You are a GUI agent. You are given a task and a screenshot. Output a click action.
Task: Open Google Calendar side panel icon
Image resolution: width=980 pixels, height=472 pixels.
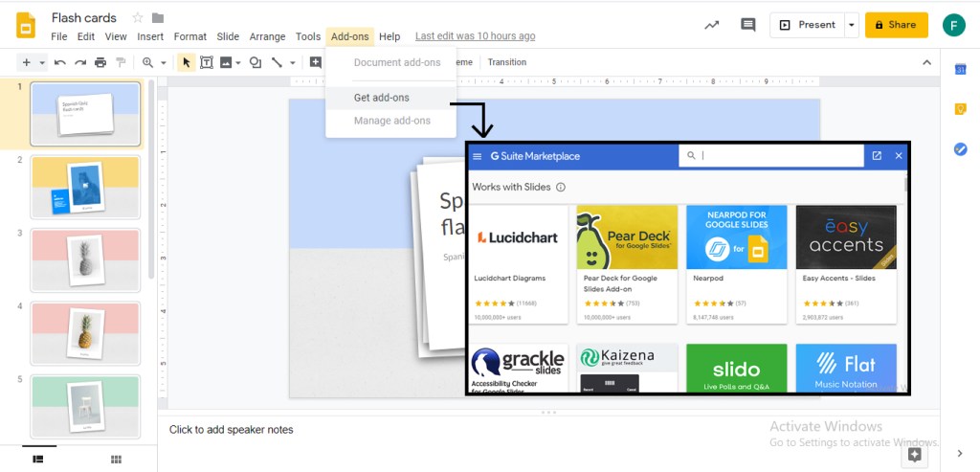click(x=960, y=69)
